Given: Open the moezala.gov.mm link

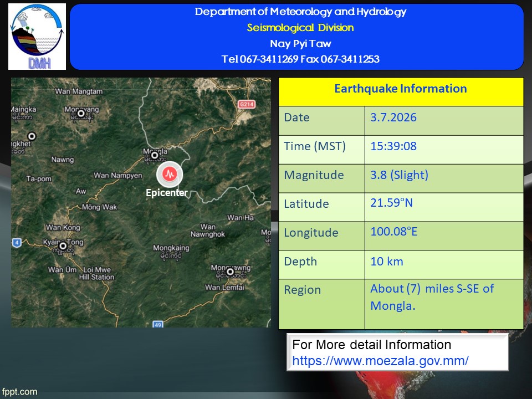Looking at the screenshot, I should pos(380,361).
